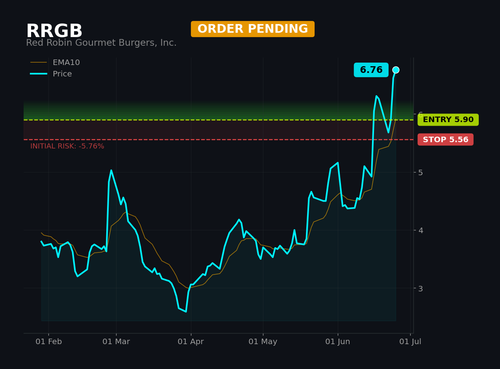Click the ENTRY 5.90 label
Screen dimensions: 500x369
click(448, 120)
